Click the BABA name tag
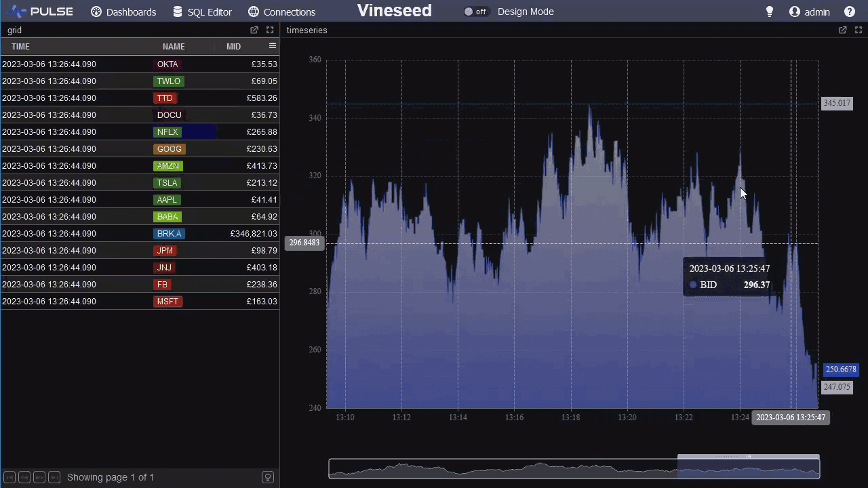868x488 pixels. tap(167, 217)
